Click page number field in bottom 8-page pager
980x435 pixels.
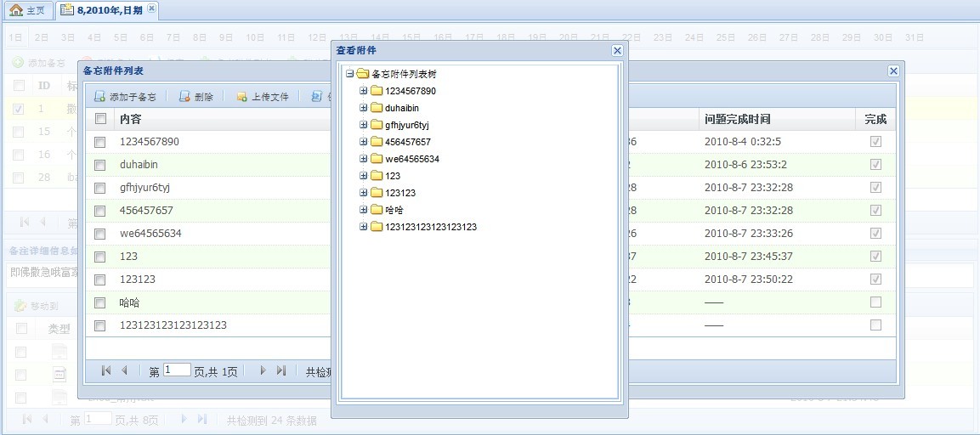(98, 418)
